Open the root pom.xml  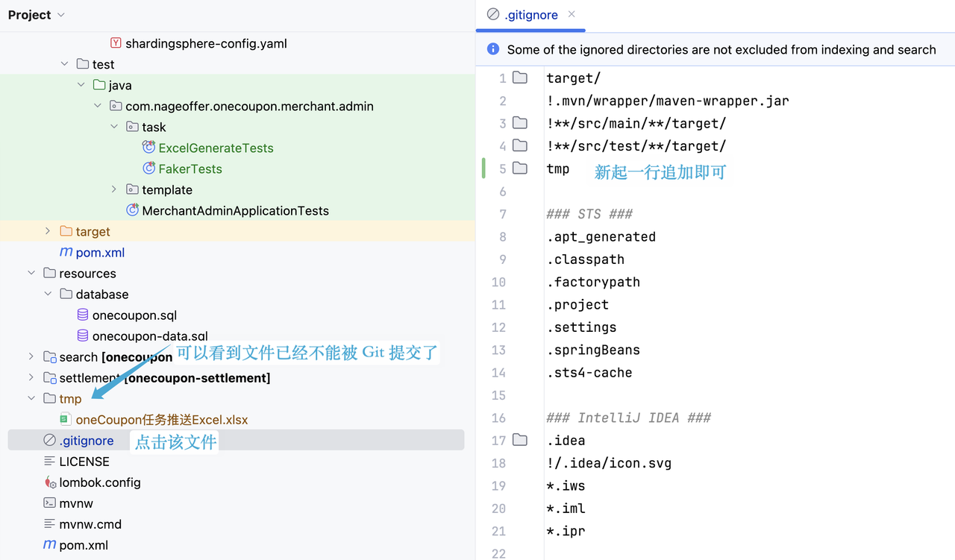point(84,544)
